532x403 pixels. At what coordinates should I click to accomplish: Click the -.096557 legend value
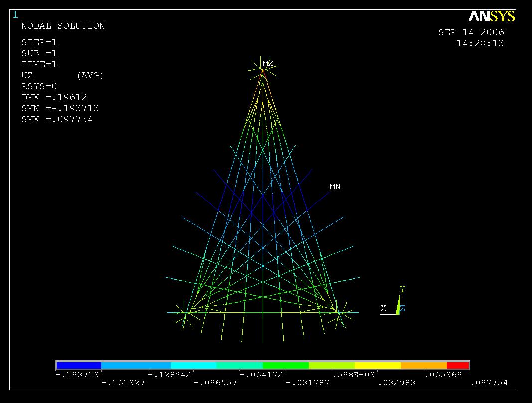215,383
